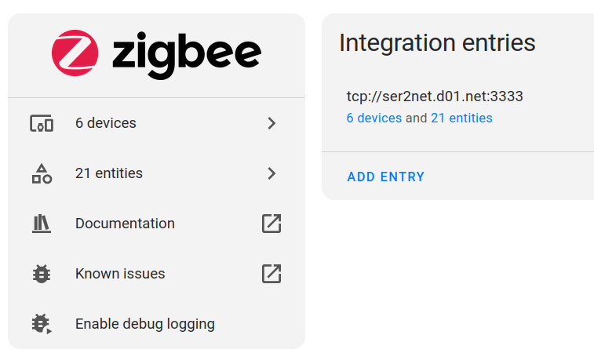Click the devices icon in the sidebar list
This screenshot has height=364, width=594.
point(42,123)
